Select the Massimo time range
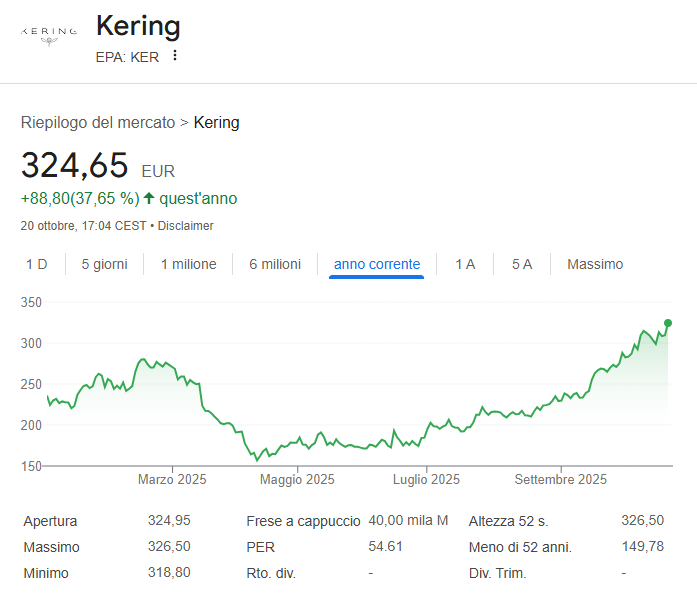 [595, 264]
